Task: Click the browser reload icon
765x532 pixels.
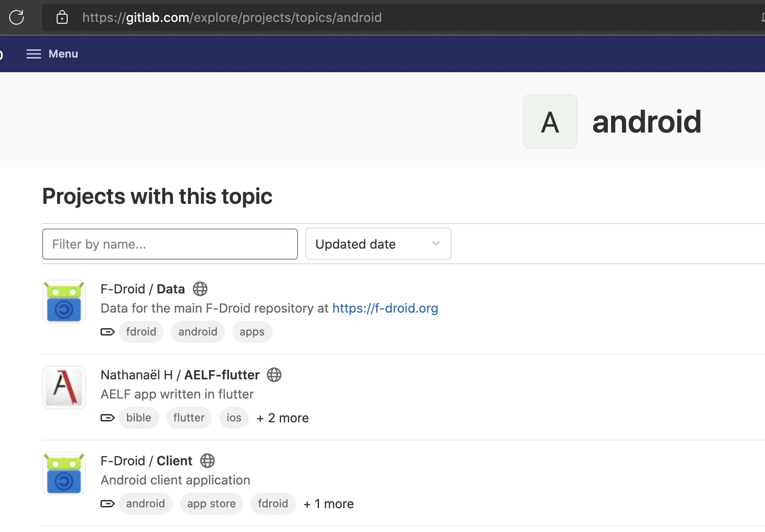Action: point(16,17)
